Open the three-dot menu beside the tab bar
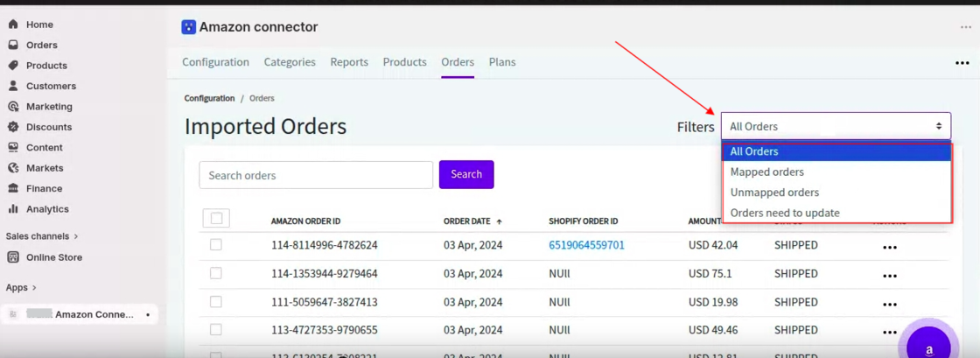The image size is (980, 358). 962,63
